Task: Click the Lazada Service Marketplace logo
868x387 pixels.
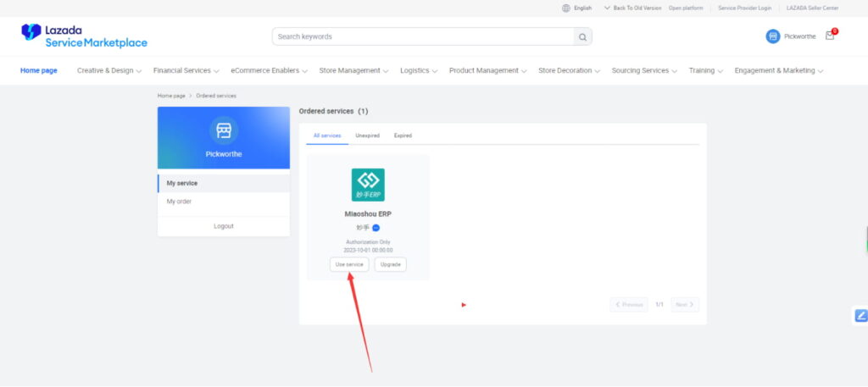Action: 84,36
